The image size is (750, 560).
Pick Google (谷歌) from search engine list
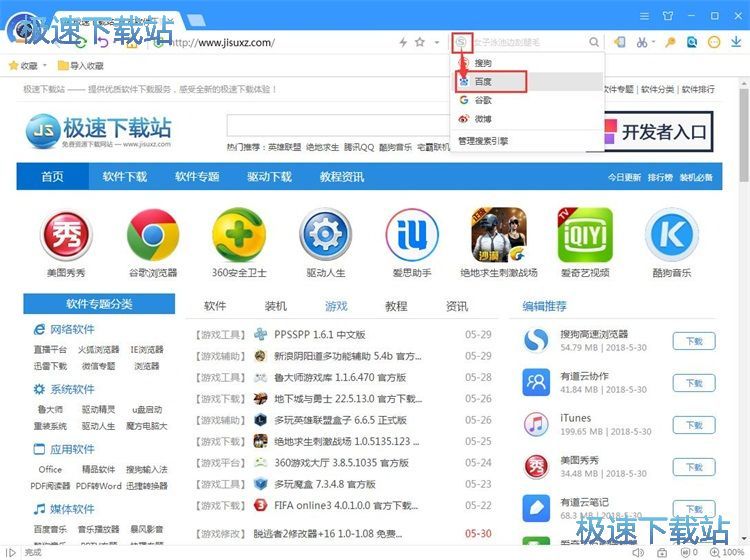click(x=526, y=100)
